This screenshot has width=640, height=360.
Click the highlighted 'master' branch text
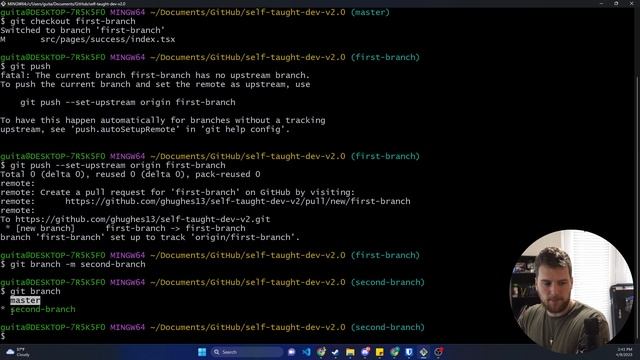(x=25, y=300)
